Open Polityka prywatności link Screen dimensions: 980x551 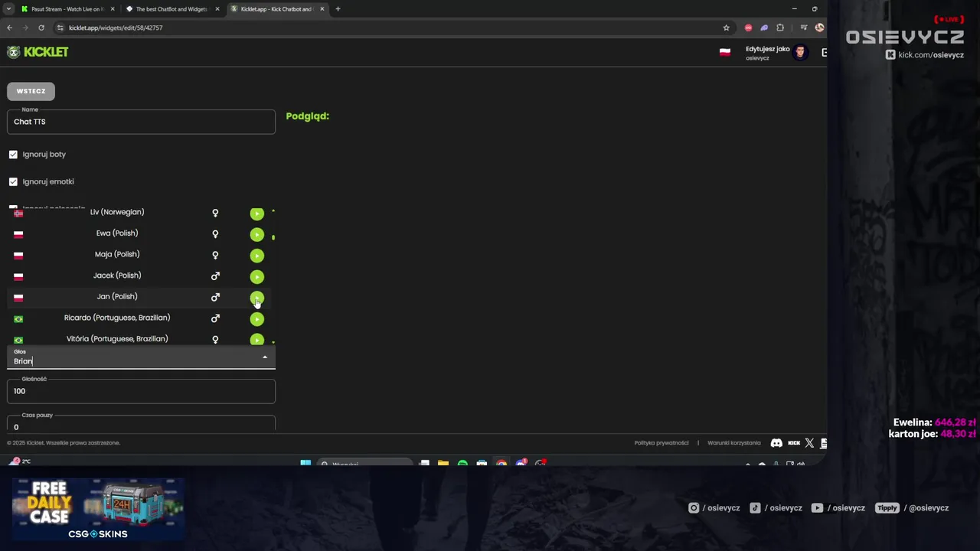661,443
